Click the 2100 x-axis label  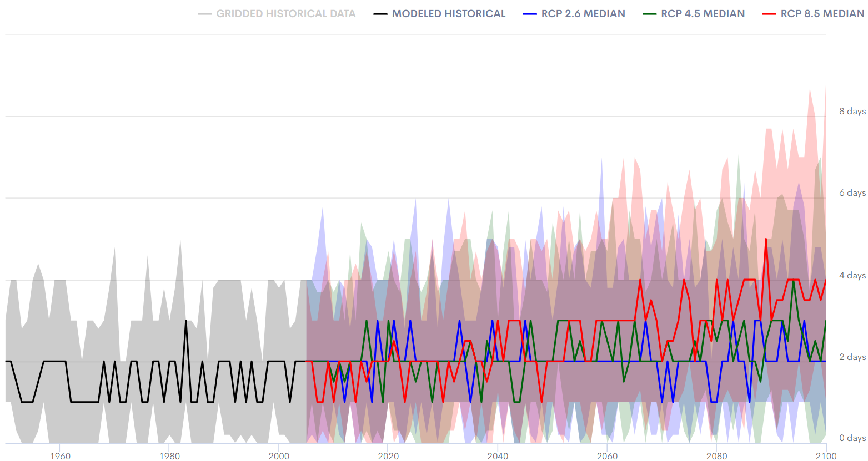(826, 456)
